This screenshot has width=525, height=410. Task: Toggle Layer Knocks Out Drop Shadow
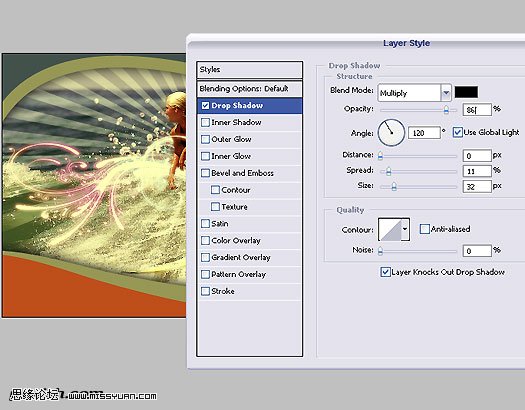pyautogui.click(x=385, y=272)
